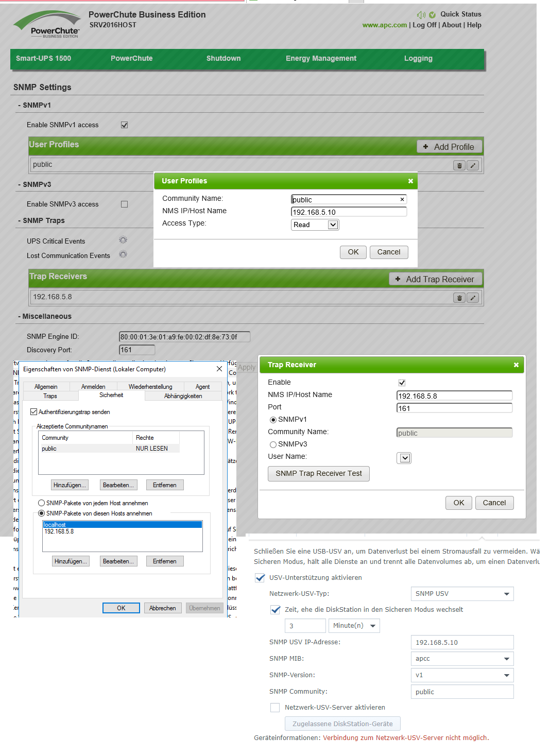Collapse the SNMPv1 section header

pyautogui.click(x=34, y=105)
